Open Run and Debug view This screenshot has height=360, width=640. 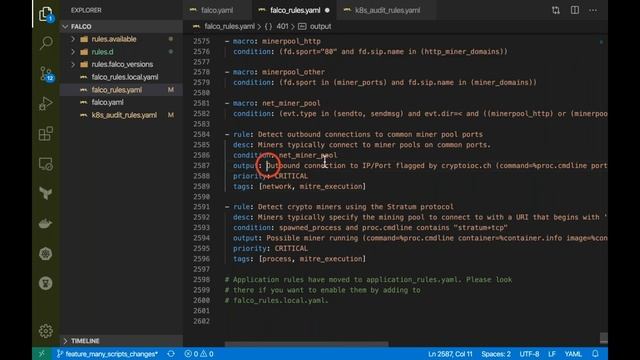tap(46, 104)
